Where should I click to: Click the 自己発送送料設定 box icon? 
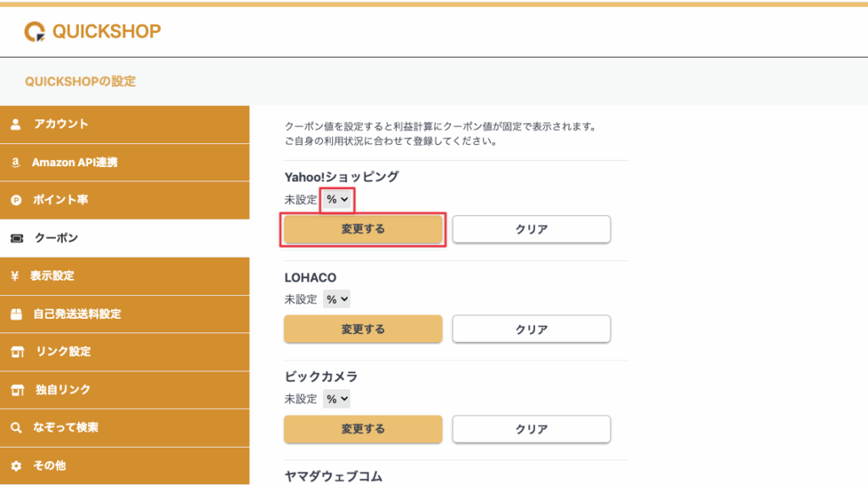(x=16, y=315)
